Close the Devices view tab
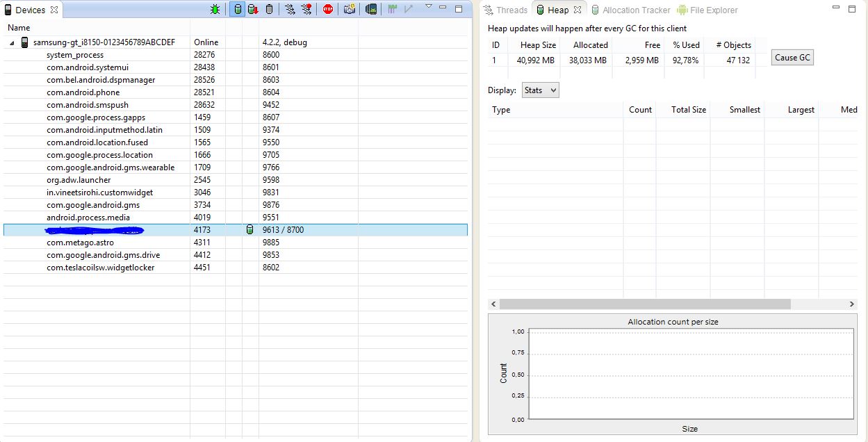The height and width of the screenshot is (442, 868). click(x=54, y=10)
